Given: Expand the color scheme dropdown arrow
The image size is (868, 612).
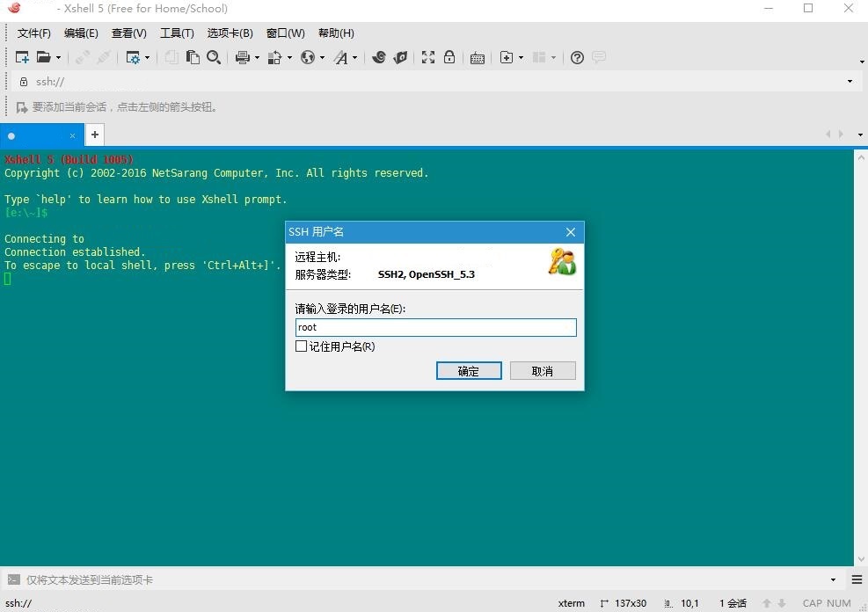Looking at the screenshot, I should point(289,57).
